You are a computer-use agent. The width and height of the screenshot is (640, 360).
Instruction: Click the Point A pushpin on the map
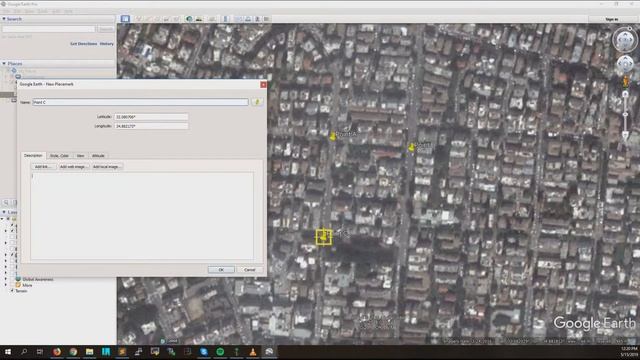(333, 136)
